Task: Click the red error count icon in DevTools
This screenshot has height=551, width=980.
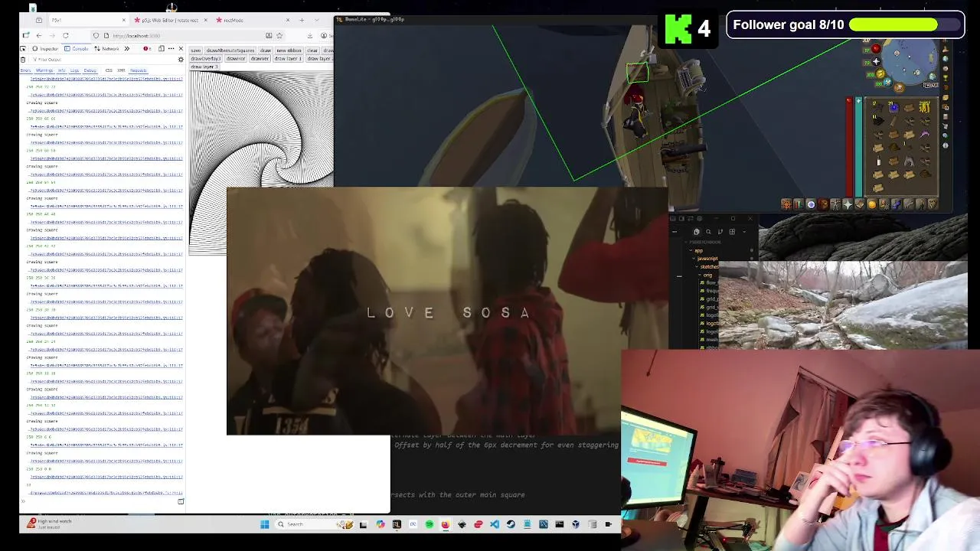Action: [x=147, y=49]
